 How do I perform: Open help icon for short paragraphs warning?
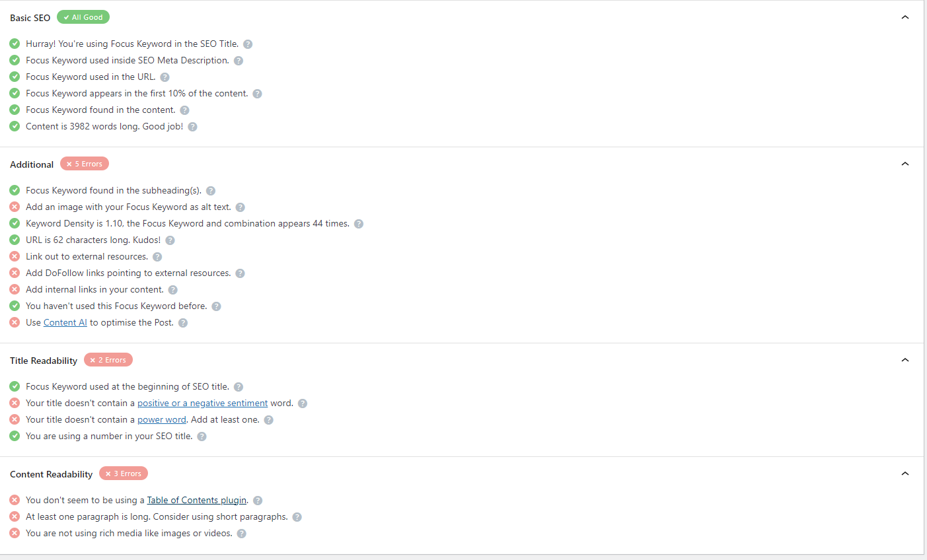[x=297, y=517]
